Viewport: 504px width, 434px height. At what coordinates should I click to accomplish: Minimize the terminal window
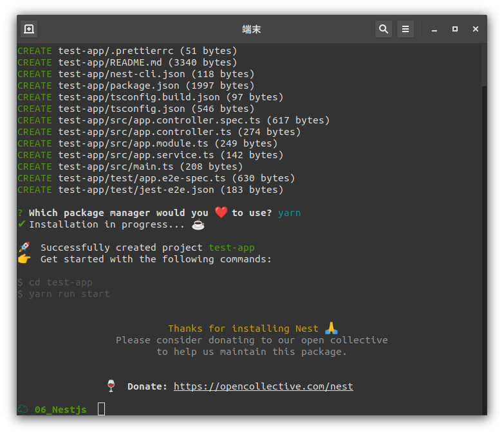434,29
